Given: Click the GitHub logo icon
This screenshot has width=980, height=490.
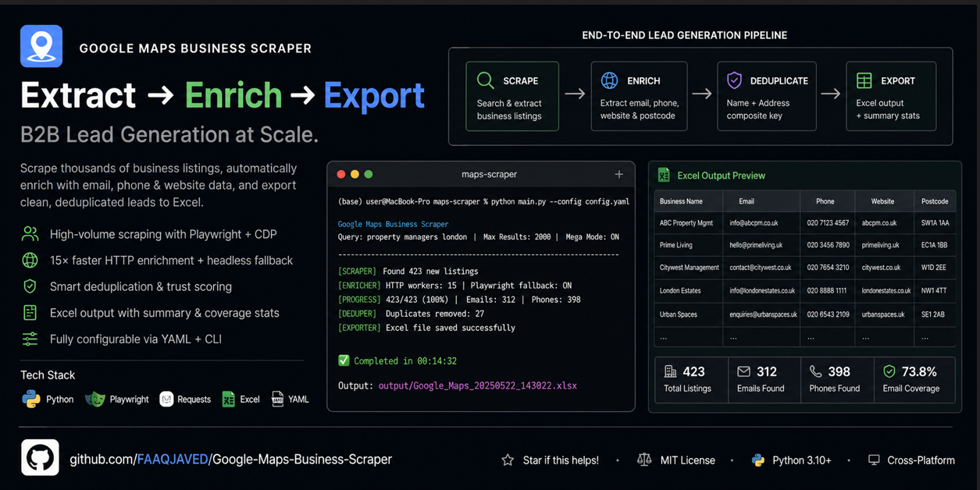Looking at the screenshot, I should [x=40, y=457].
